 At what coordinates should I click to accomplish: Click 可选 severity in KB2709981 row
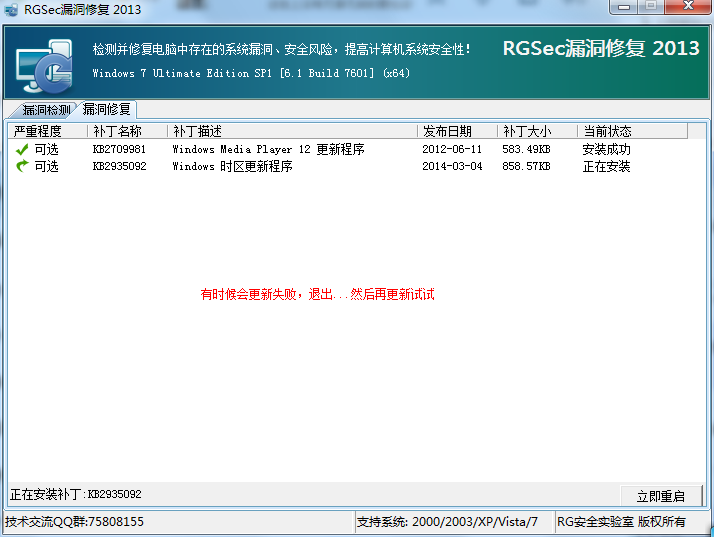click(x=46, y=149)
